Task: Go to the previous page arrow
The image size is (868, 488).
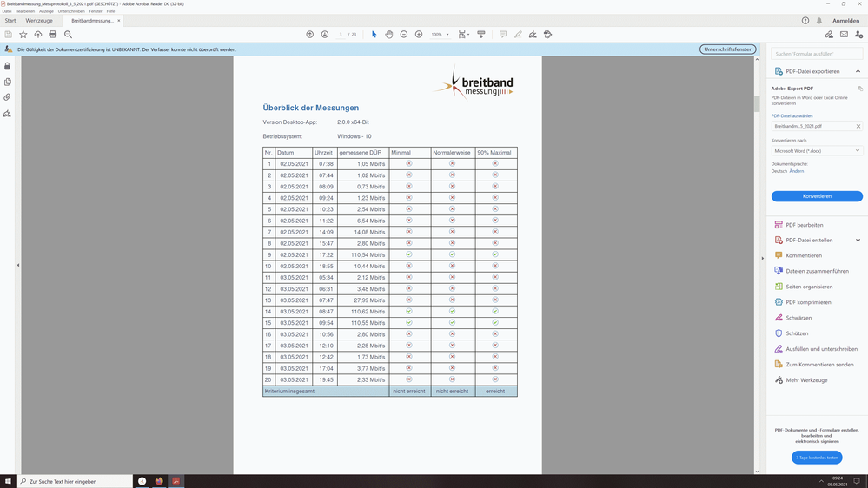Action: click(x=310, y=35)
